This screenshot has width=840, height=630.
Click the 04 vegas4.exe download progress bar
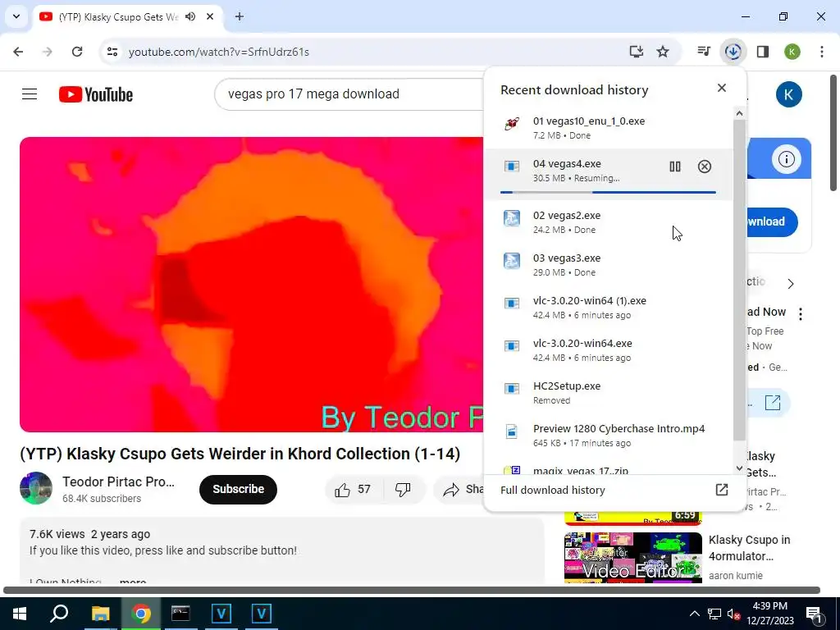pyautogui.click(x=608, y=192)
